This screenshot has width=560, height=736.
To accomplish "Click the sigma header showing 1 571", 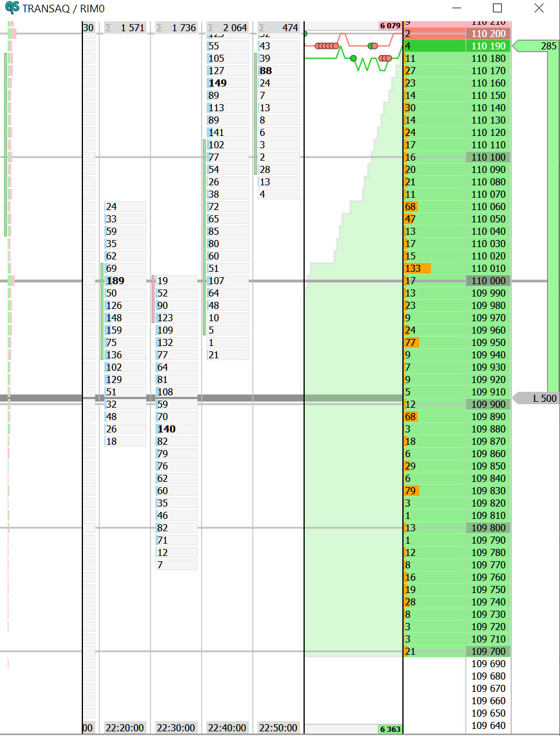I will pyautogui.click(x=125, y=28).
